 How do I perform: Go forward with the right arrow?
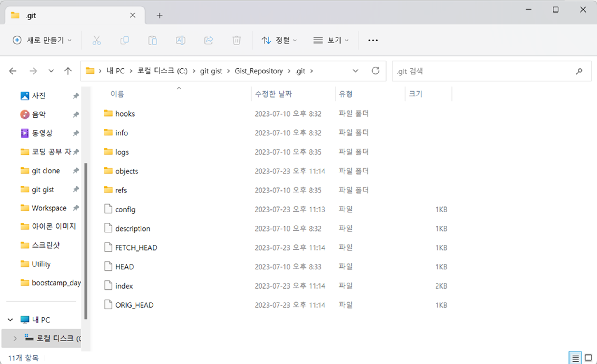click(x=33, y=71)
